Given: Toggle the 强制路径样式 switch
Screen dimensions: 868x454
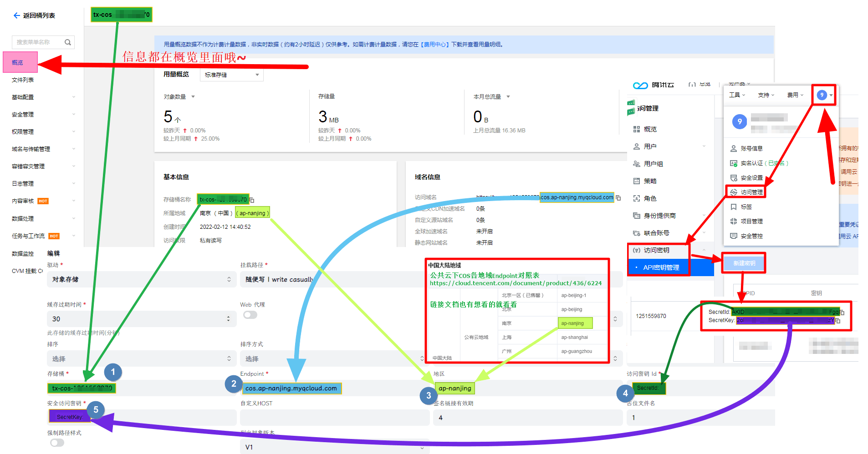Looking at the screenshot, I should (x=57, y=443).
